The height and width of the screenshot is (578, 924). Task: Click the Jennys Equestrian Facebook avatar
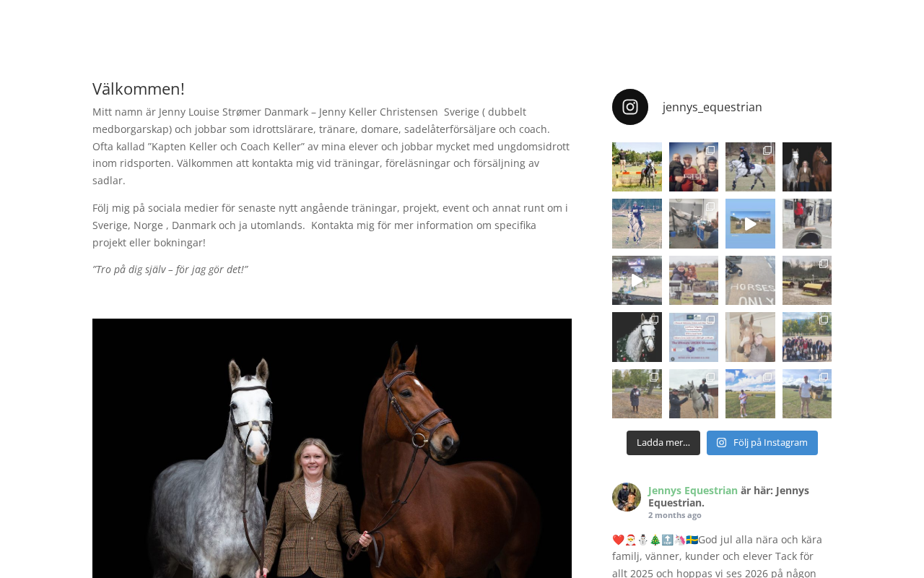pos(627,497)
